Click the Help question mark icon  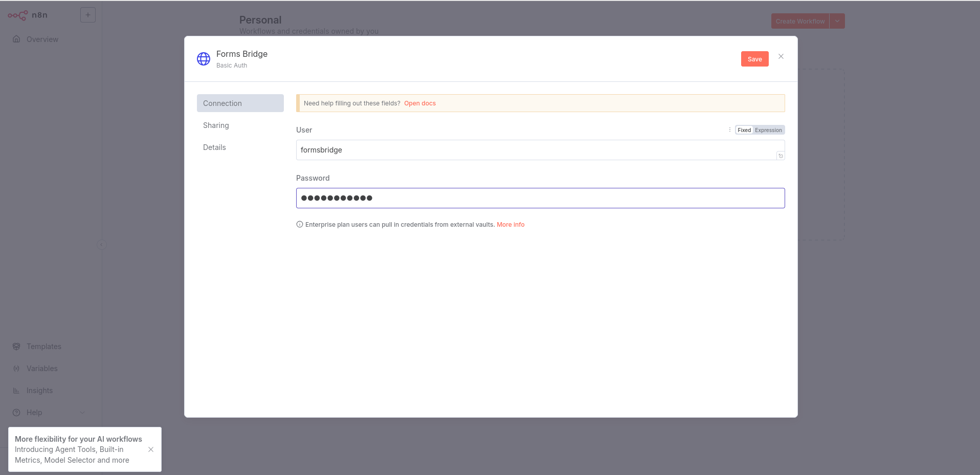(16, 412)
